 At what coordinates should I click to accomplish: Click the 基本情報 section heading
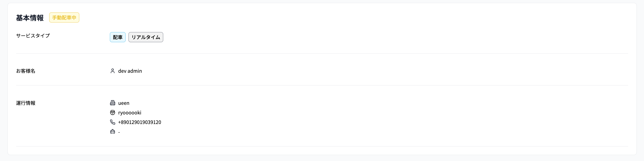tap(30, 18)
